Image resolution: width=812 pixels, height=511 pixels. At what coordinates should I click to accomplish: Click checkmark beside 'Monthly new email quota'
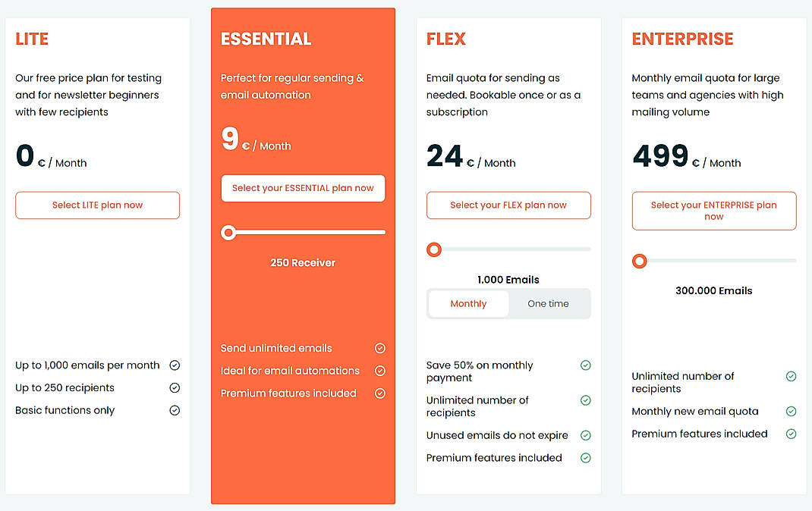[791, 411]
